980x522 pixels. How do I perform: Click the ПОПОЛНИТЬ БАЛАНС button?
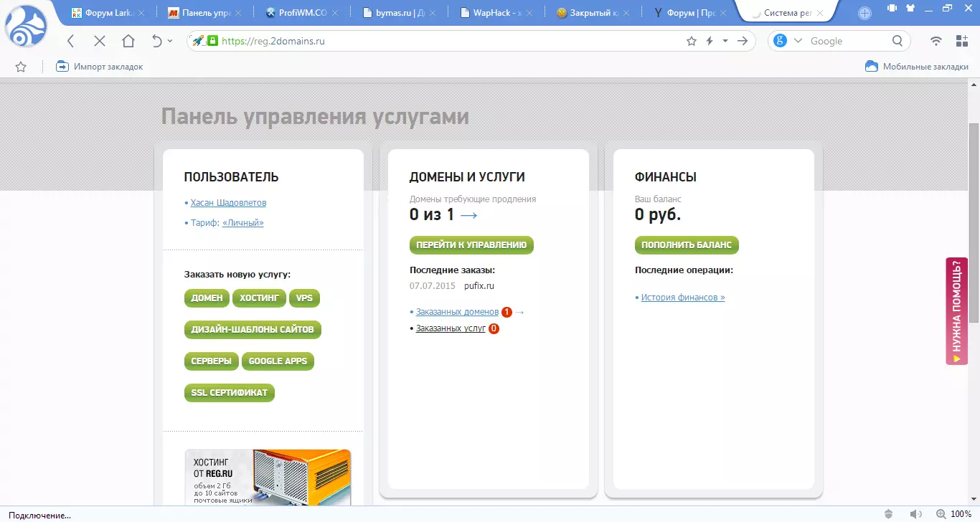click(687, 245)
